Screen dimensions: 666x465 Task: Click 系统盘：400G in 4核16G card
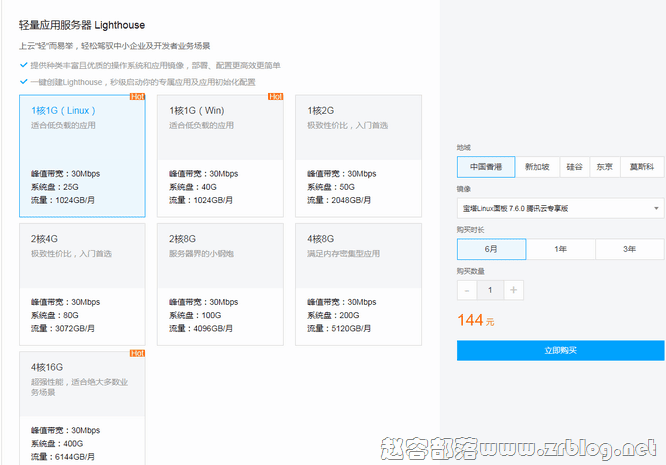(x=57, y=443)
